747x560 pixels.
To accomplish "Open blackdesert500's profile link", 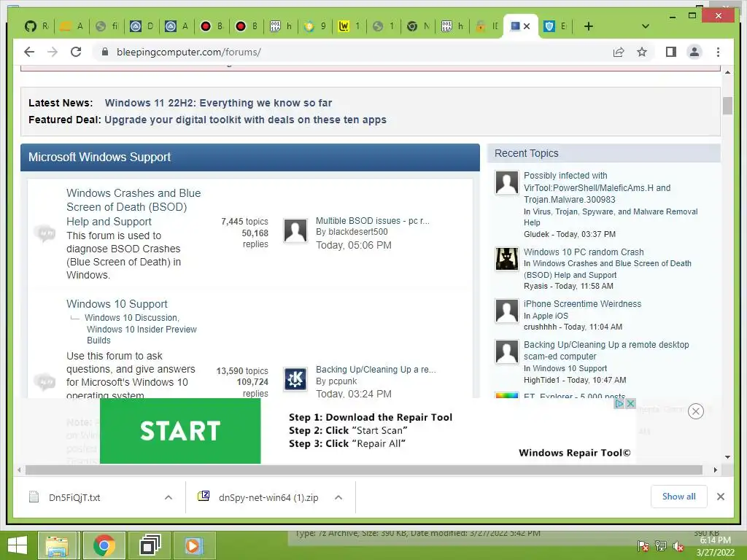I will coord(357,232).
